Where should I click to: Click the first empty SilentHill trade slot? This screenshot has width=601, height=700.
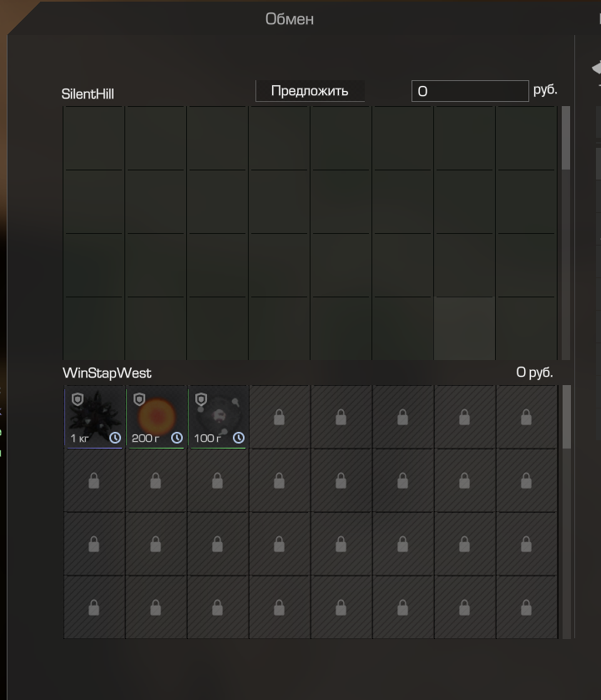coord(93,138)
